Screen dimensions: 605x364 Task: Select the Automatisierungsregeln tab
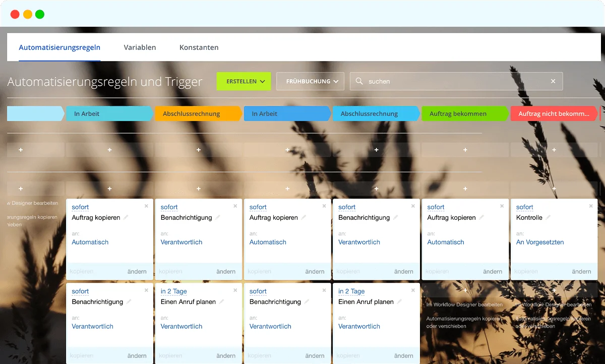tap(59, 47)
